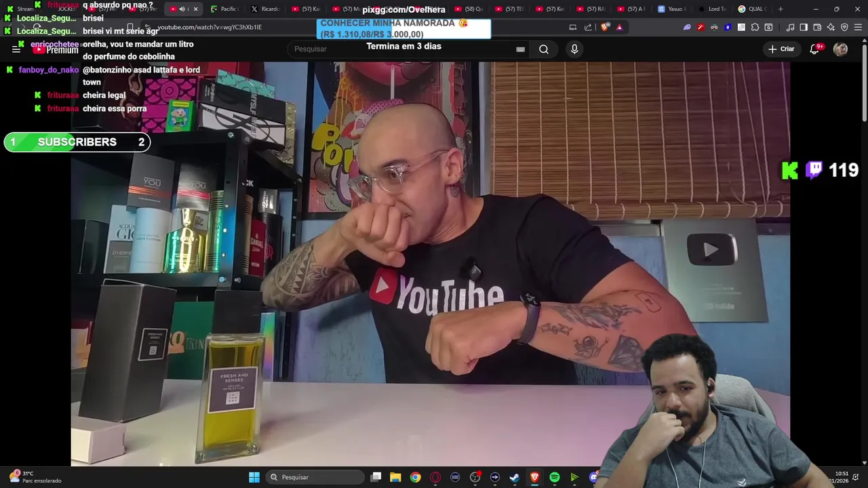
Task: Click the taskbar Pesquisar search box
Action: click(315, 477)
